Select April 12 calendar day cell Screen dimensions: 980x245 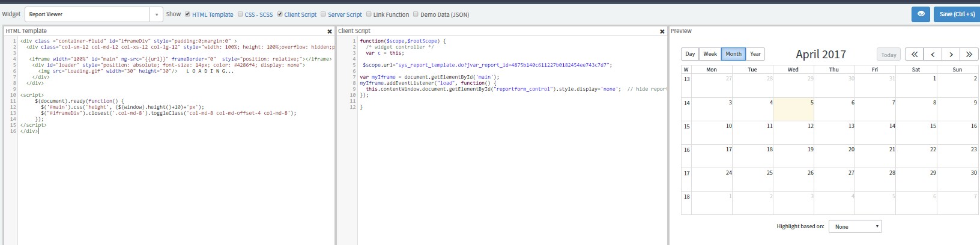click(793, 133)
